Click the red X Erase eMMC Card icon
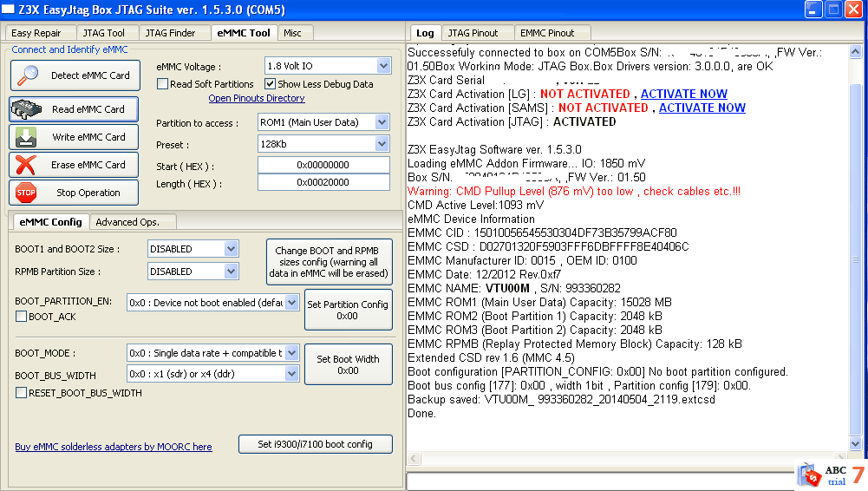The image size is (868, 491). click(26, 165)
